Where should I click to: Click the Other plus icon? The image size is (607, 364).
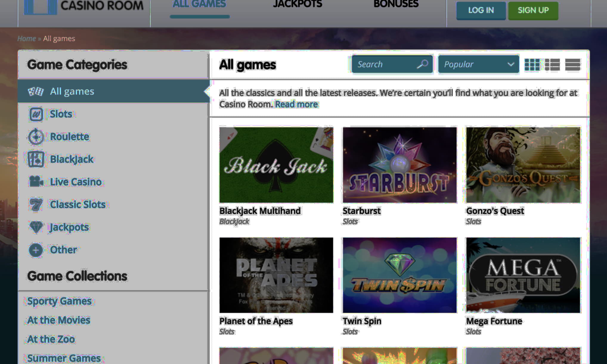tap(36, 250)
